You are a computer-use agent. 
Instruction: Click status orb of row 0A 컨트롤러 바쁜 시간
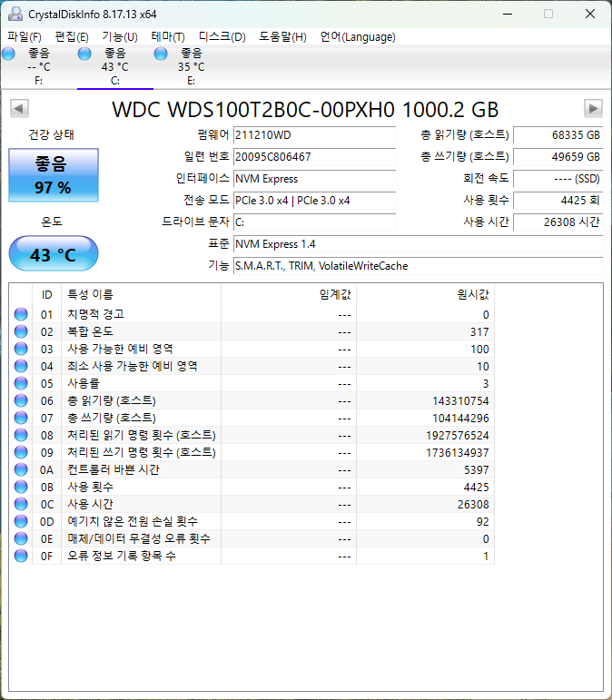(x=21, y=469)
